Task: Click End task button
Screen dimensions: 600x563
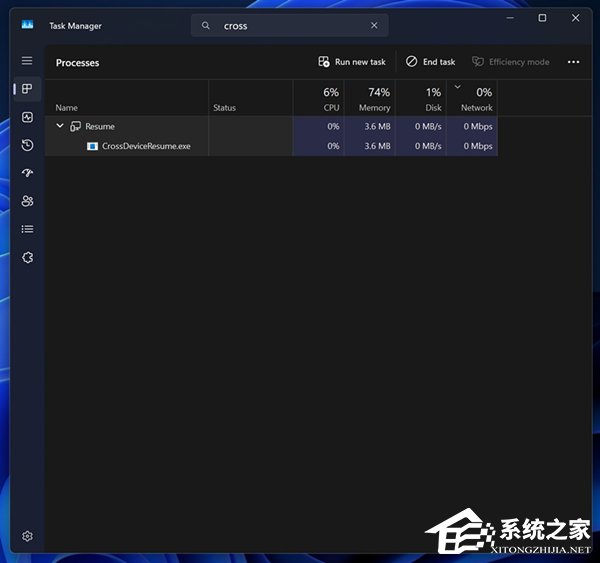Action: tap(430, 62)
